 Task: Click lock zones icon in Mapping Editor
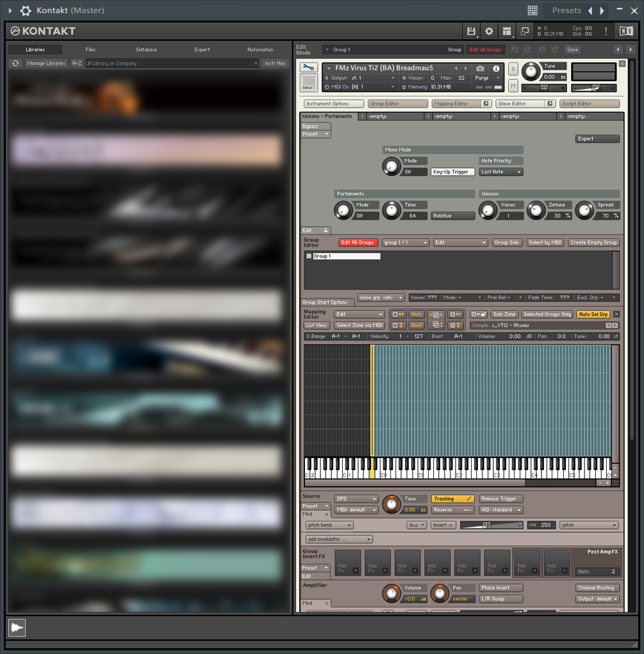479,315
